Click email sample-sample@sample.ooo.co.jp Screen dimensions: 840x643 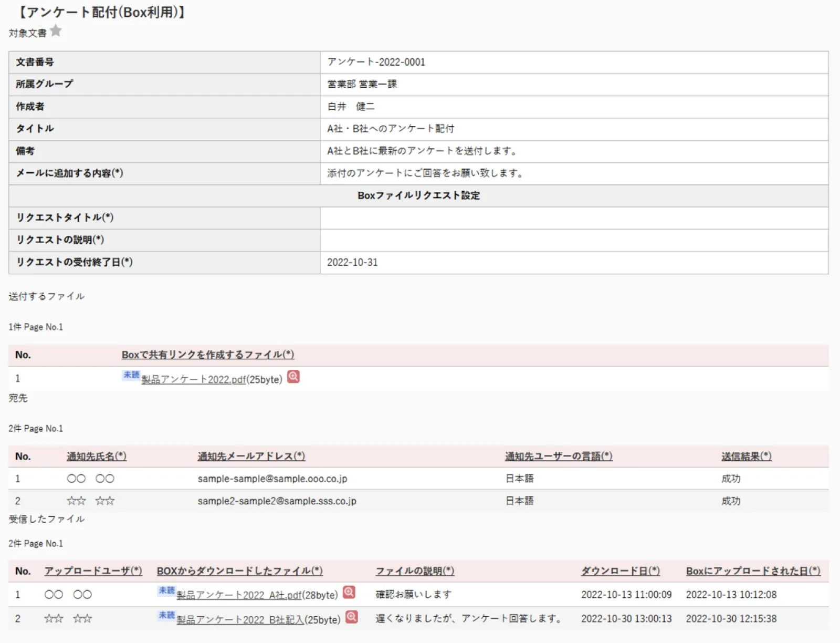(x=272, y=479)
